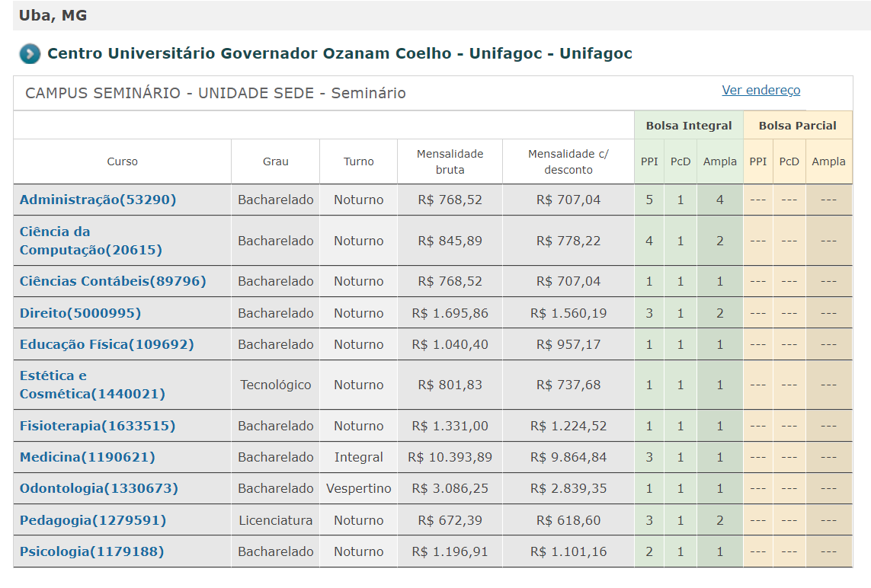Viewport: 871px width, 588px height.
Task: Click the Turno column header
Action: click(358, 161)
